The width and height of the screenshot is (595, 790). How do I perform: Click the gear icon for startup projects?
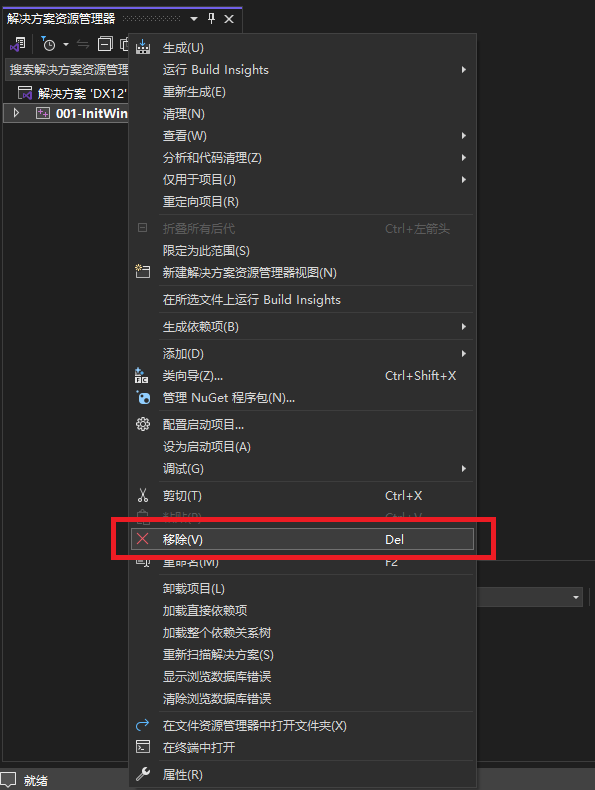coord(143,424)
